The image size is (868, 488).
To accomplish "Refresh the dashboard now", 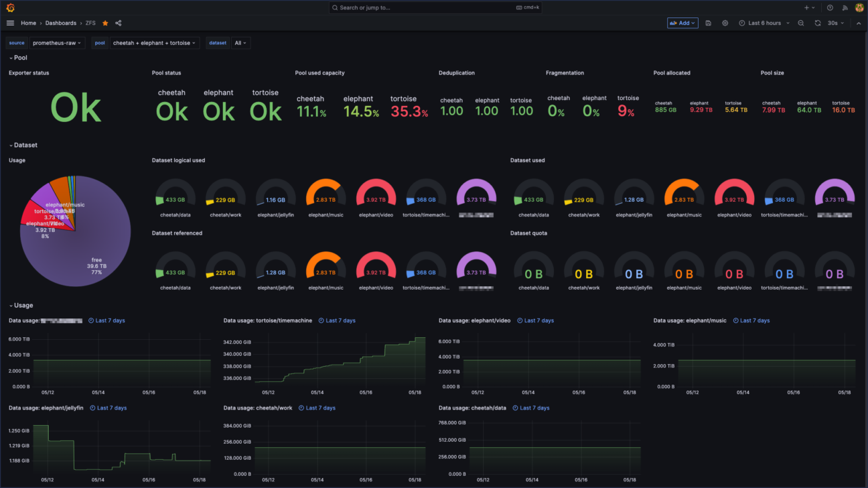I will [818, 23].
